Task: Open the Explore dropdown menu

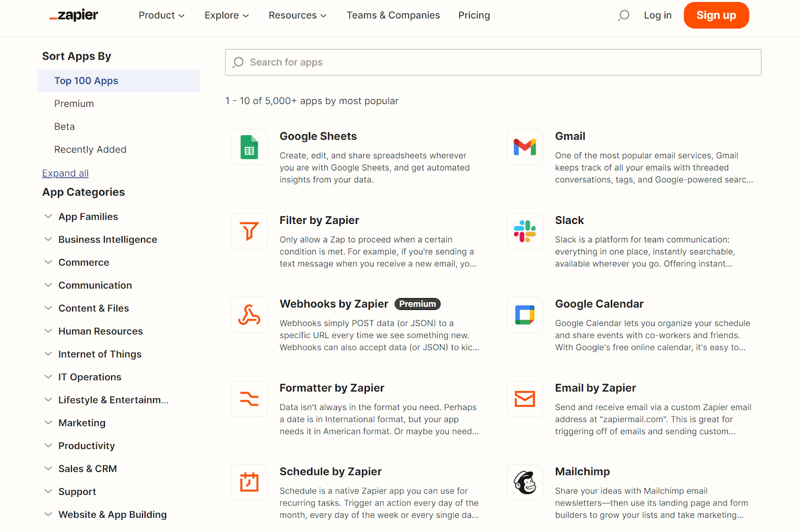Action: tap(226, 15)
